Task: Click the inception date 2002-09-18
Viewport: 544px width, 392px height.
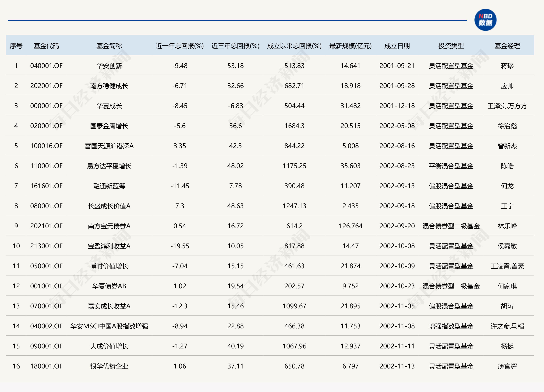Action: coord(397,206)
